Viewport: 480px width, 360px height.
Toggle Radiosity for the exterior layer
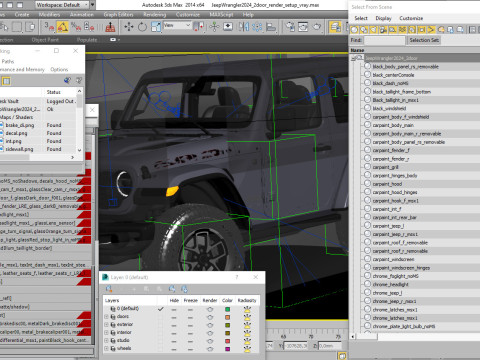247,325
